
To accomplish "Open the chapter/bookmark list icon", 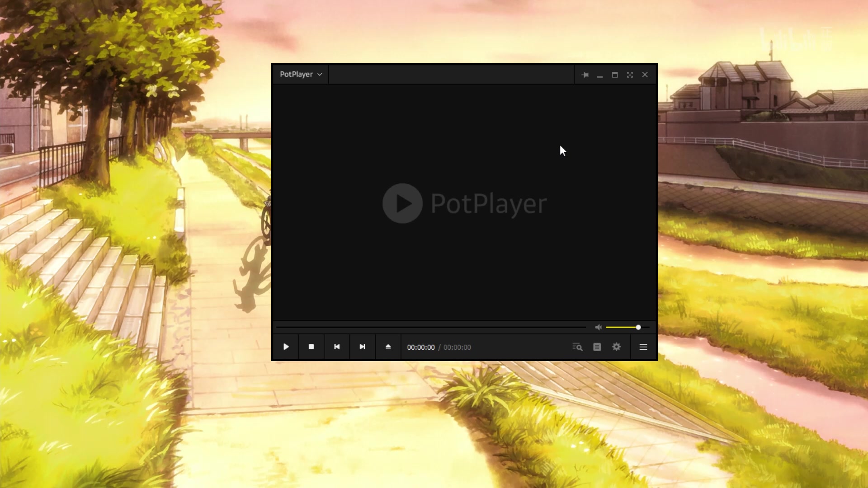I will 597,347.
